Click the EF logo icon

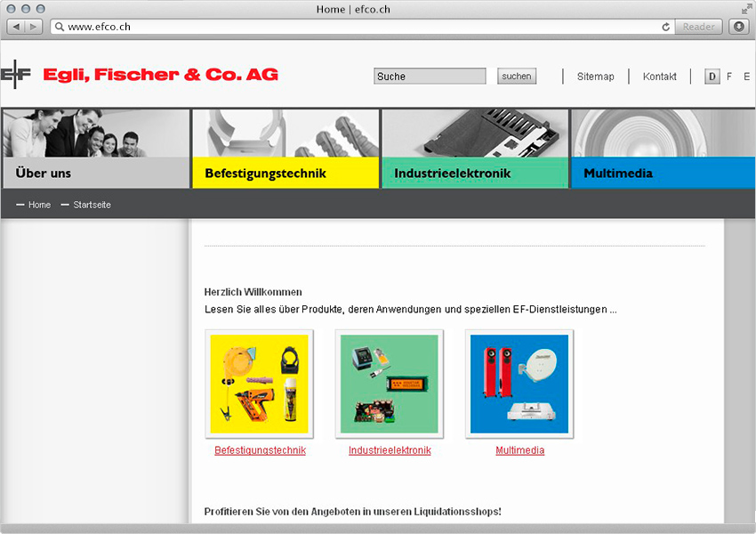(x=15, y=74)
